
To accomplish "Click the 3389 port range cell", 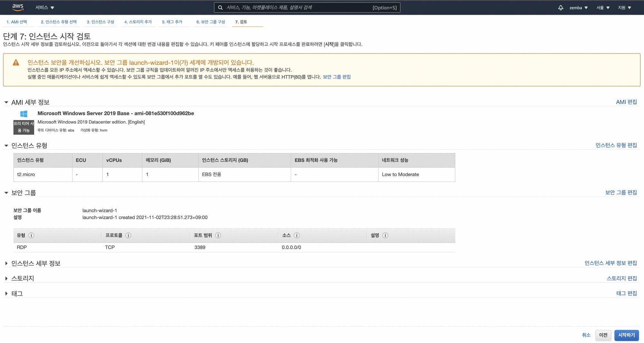I will tap(200, 247).
